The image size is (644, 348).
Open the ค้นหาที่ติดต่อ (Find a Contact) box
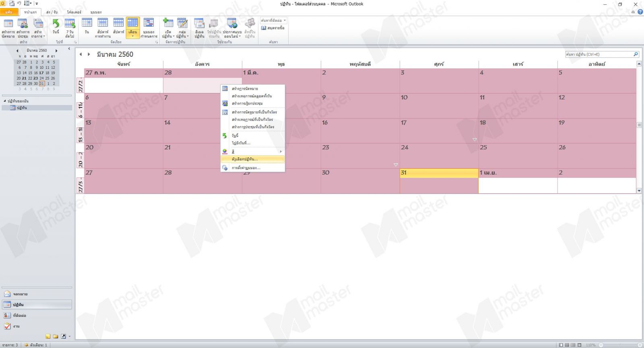(x=273, y=21)
